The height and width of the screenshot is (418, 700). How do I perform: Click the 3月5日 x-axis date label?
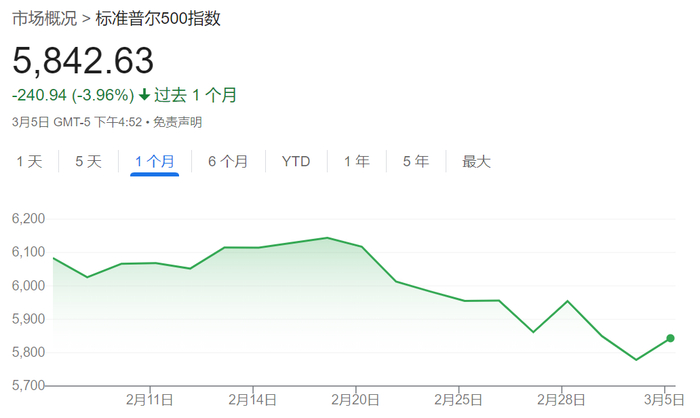(664, 400)
